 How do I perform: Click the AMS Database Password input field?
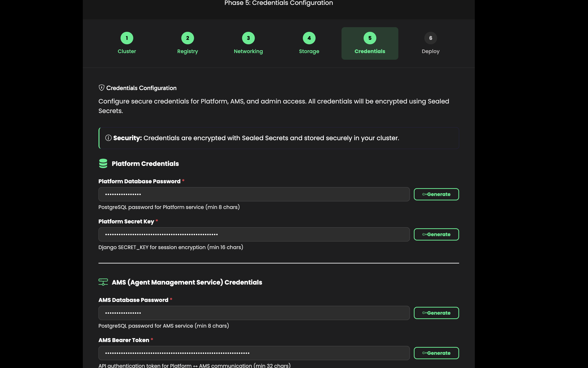(x=254, y=313)
